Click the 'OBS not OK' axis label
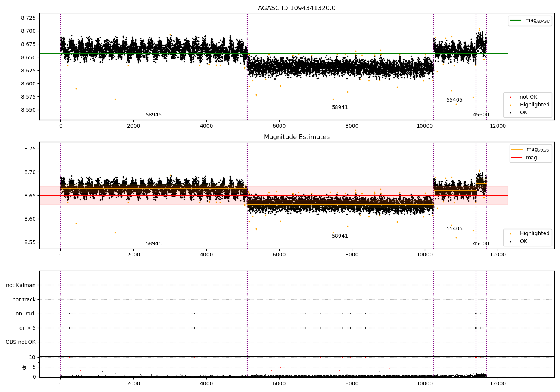 click(21, 342)
